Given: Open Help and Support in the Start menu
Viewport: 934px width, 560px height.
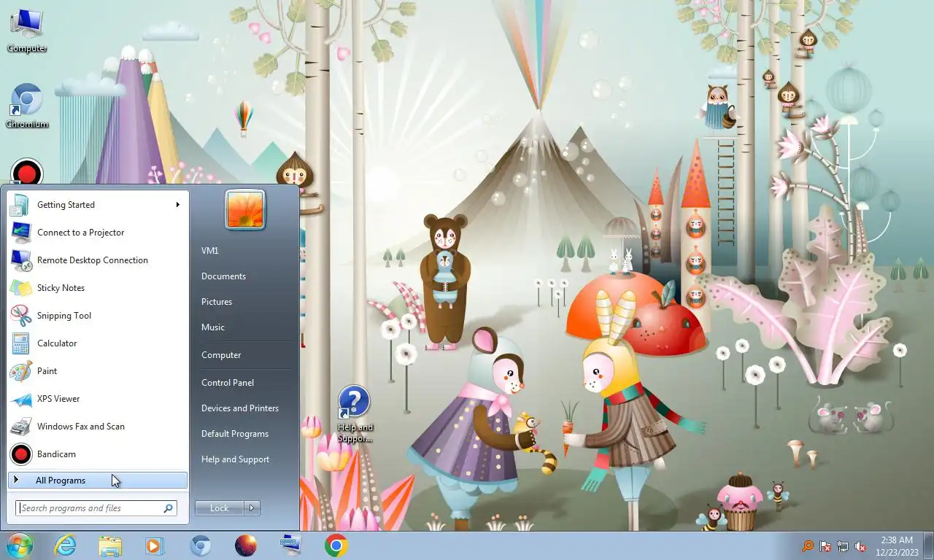Looking at the screenshot, I should pos(236,459).
